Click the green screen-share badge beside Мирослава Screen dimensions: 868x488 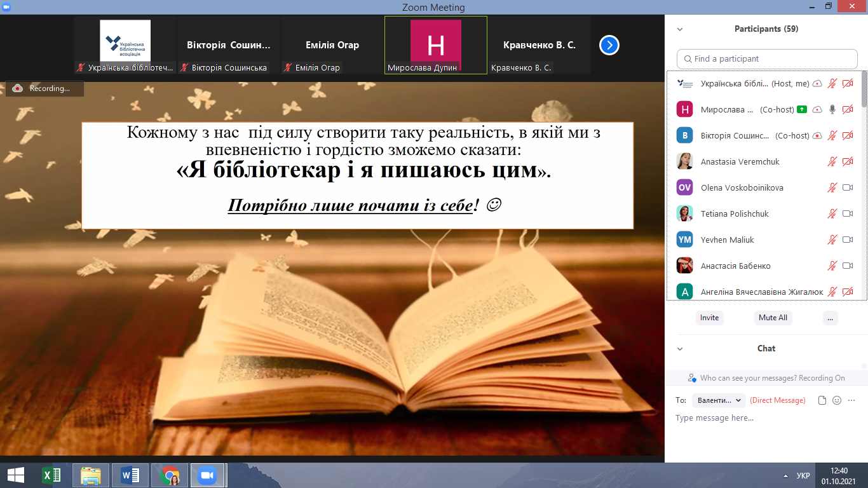pos(802,109)
